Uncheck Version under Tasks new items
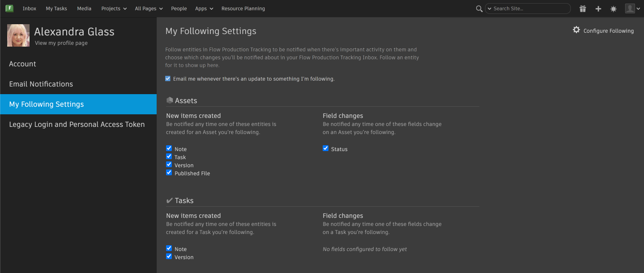This screenshot has width=644, height=273. [169, 256]
